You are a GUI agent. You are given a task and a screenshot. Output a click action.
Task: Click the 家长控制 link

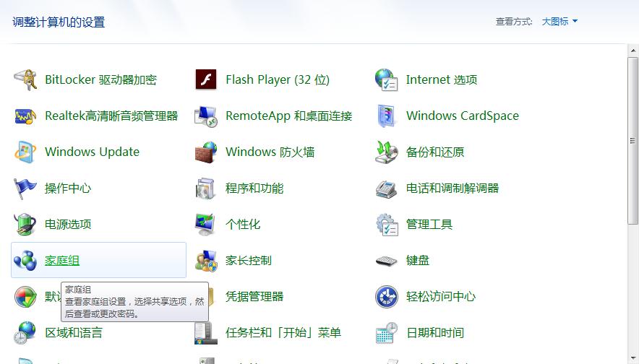pos(249,261)
